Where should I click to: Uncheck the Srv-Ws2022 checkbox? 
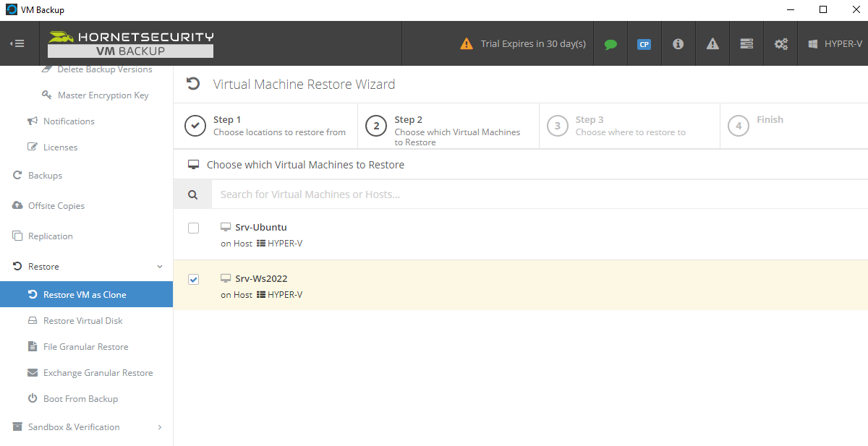point(193,279)
